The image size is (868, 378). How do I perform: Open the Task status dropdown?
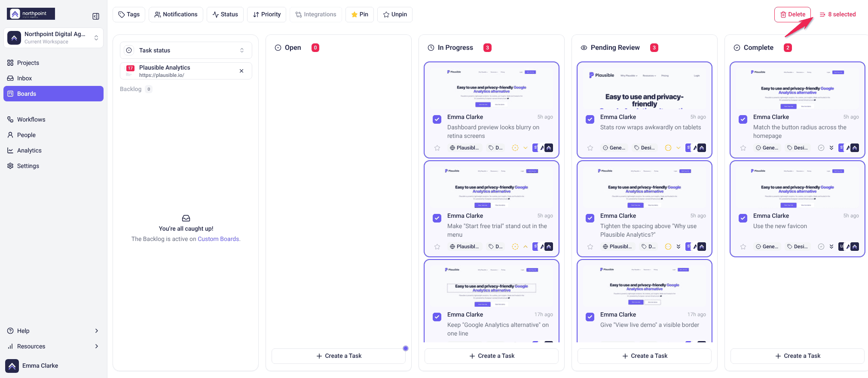pos(186,50)
